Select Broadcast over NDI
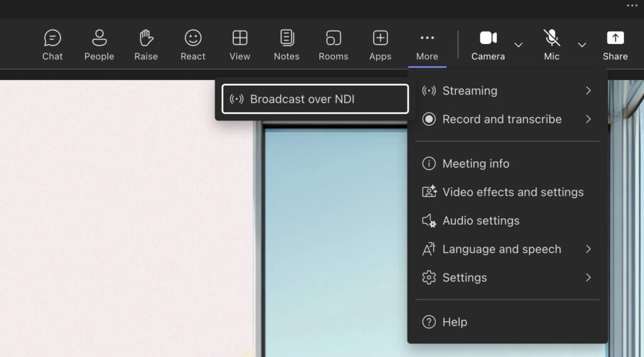644x357 pixels. pos(315,99)
